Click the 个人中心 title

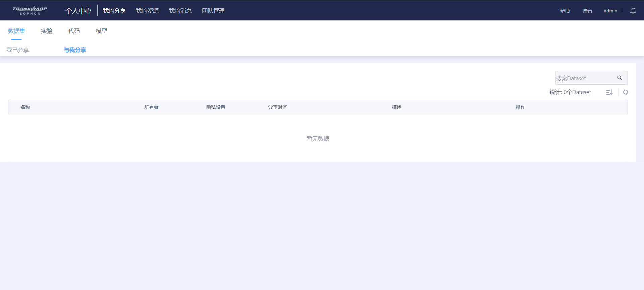click(x=78, y=11)
